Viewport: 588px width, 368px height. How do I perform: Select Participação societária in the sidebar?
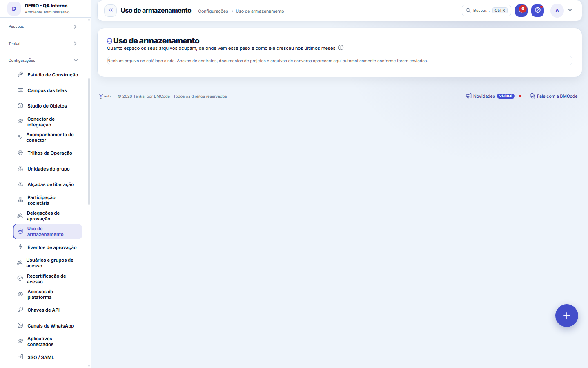pyautogui.click(x=48, y=200)
